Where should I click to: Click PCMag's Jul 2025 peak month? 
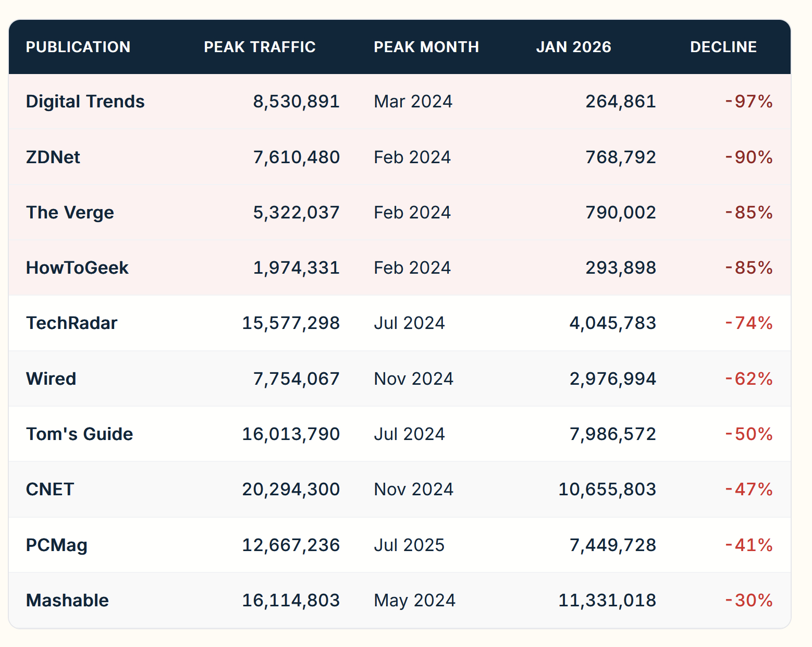click(x=409, y=545)
